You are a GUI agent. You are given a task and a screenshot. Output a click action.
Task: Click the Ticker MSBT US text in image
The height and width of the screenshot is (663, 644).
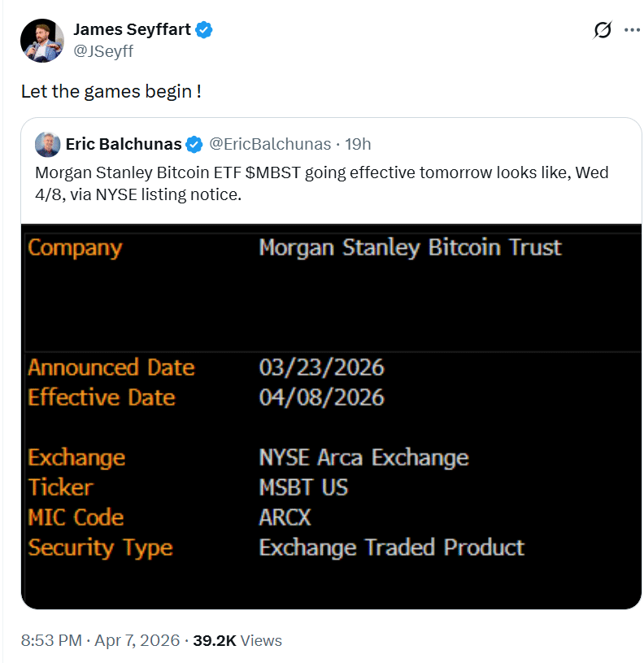click(305, 487)
